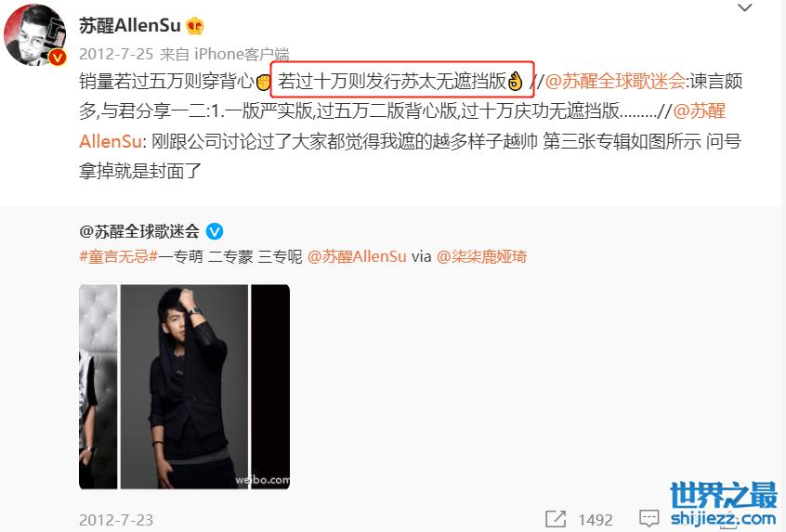Click the orange verified V badge on the avatar
The image size is (786, 532).
tap(58, 58)
